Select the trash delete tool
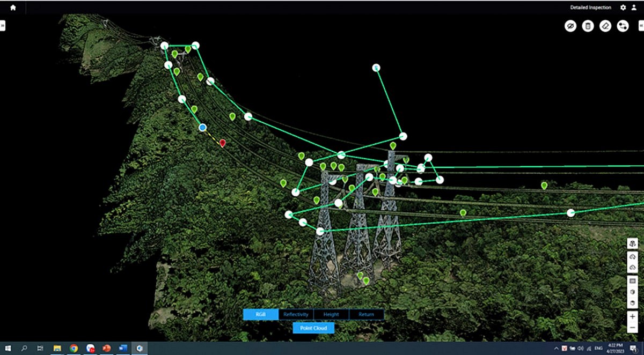This screenshot has height=355, width=644. [x=587, y=26]
